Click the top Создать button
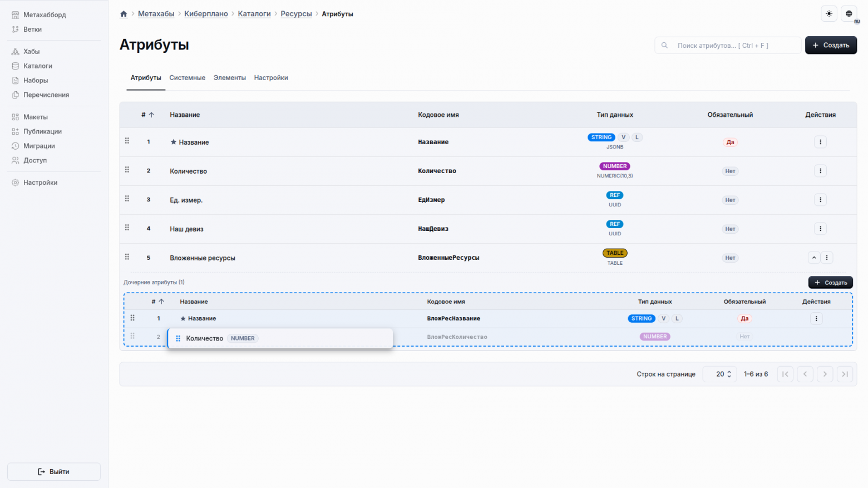This screenshot has height=488, width=868. (x=831, y=45)
